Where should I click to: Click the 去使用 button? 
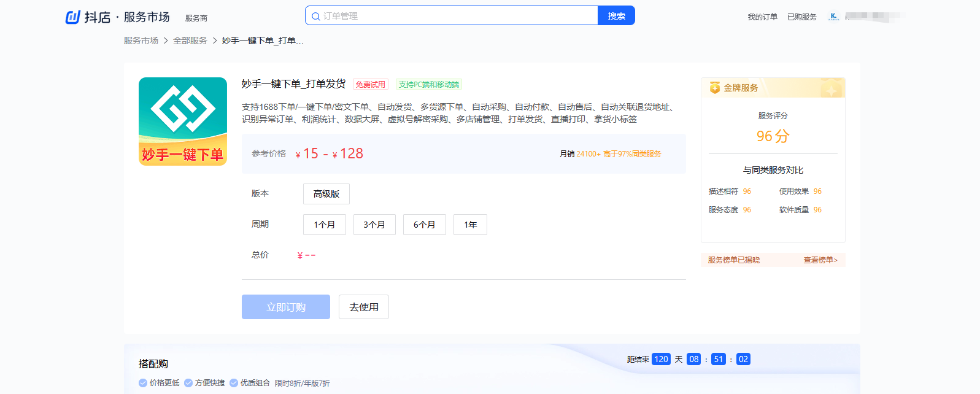pos(364,307)
